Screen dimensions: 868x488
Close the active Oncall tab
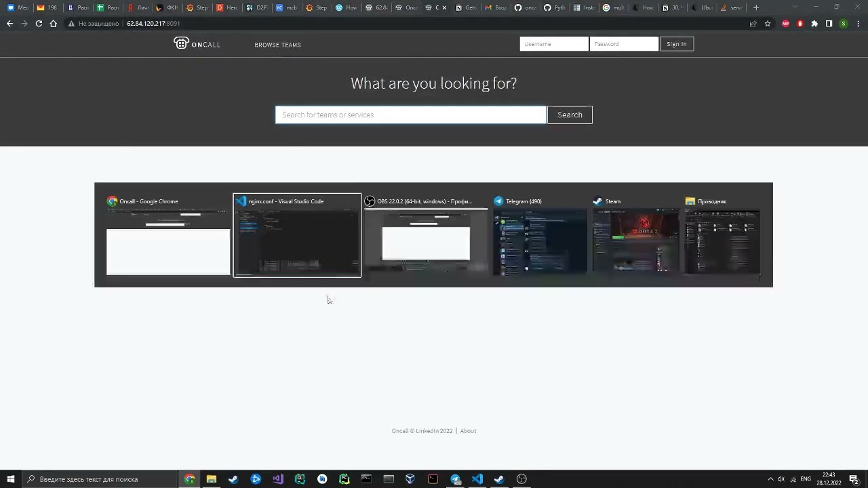444,7
